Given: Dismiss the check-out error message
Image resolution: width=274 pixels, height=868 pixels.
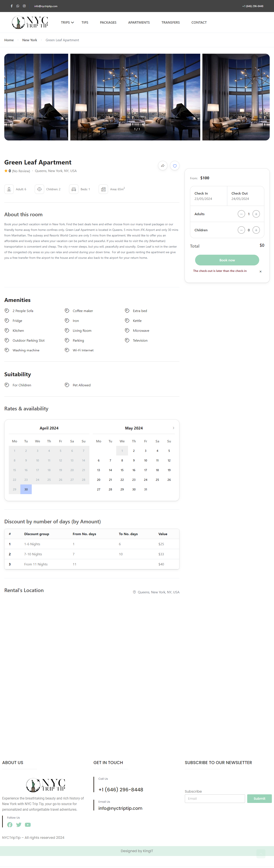Looking at the screenshot, I should [260, 272].
